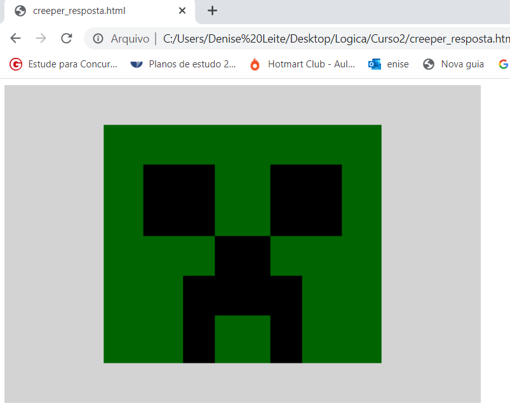The height and width of the screenshot is (420, 510).
Task: Open a new tab with the plus button
Action: pyautogui.click(x=211, y=10)
